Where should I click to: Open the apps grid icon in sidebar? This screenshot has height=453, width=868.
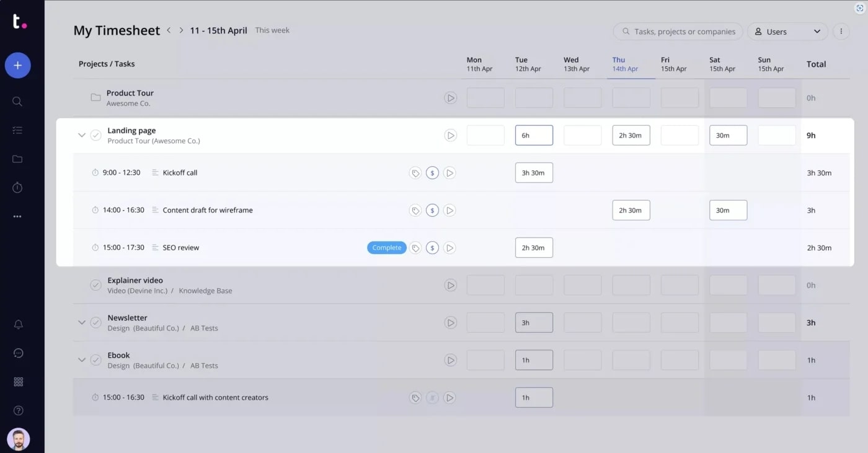point(18,382)
